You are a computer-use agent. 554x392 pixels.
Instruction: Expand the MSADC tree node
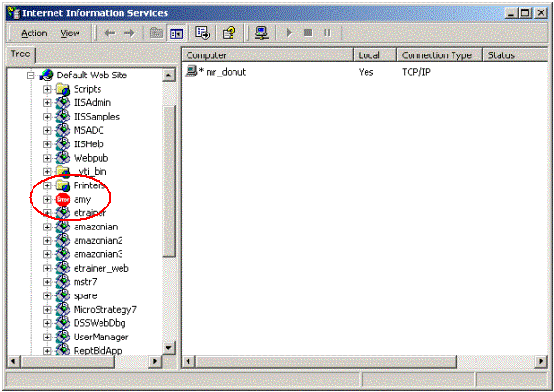(47, 130)
